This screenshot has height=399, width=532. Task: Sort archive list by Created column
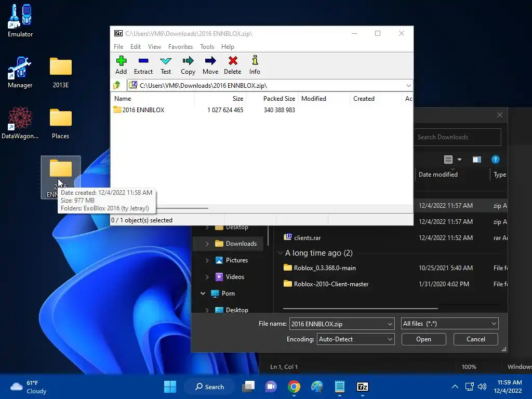(x=376, y=98)
